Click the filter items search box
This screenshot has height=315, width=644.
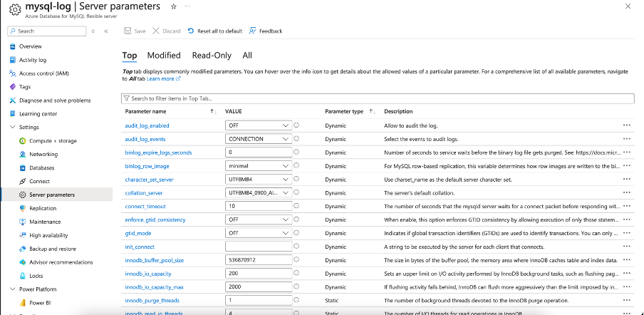click(378, 98)
